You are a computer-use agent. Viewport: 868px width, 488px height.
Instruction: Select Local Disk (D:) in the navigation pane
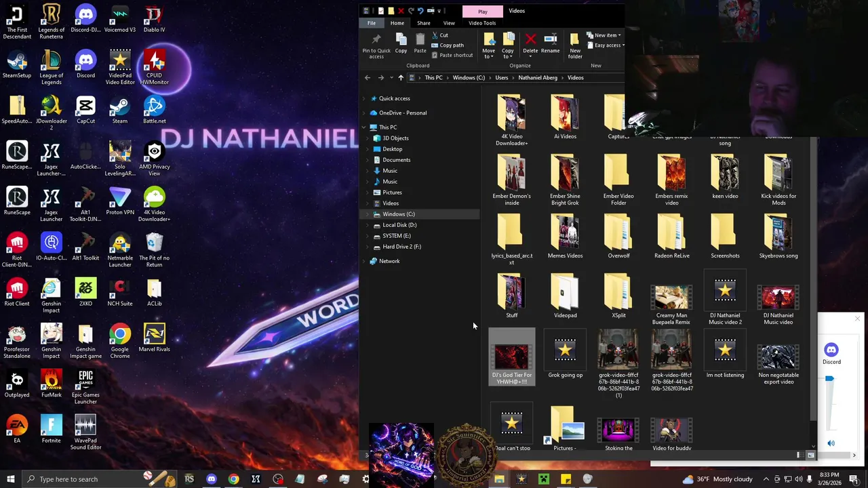399,225
